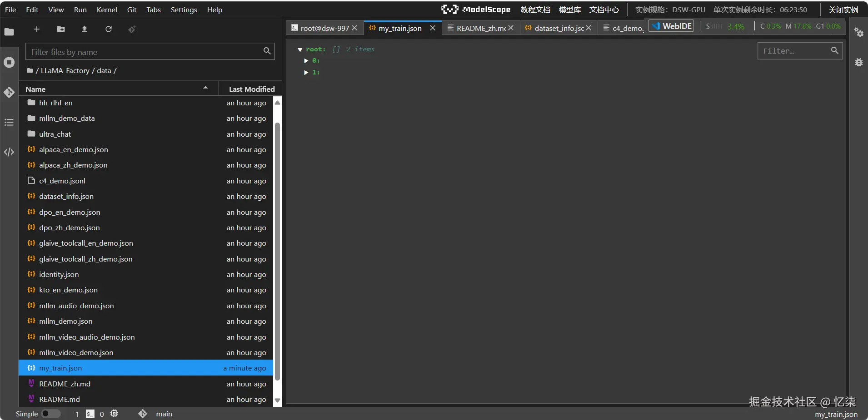The height and width of the screenshot is (420, 868).
Task: Open WebIDE button
Action: 672,26
